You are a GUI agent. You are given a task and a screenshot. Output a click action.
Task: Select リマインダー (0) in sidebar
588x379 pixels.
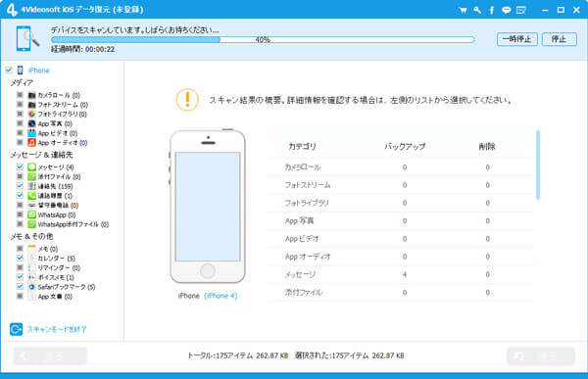59,267
